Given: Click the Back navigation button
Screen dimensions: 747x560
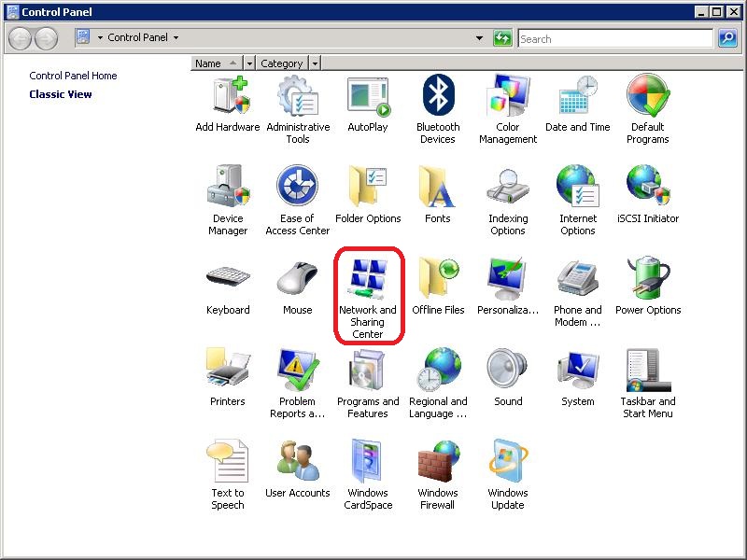Looking at the screenshot, I should coord(20,38).
